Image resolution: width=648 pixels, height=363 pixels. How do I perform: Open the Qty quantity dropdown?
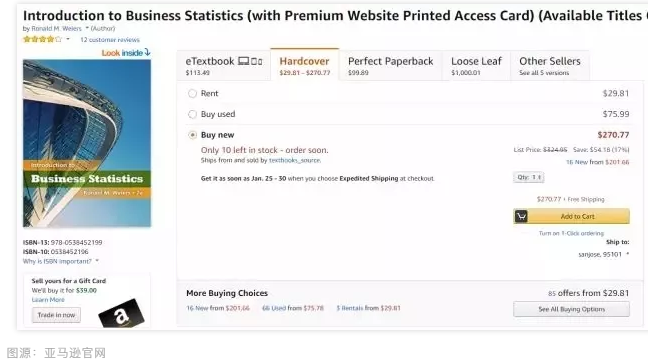[529, 177]
